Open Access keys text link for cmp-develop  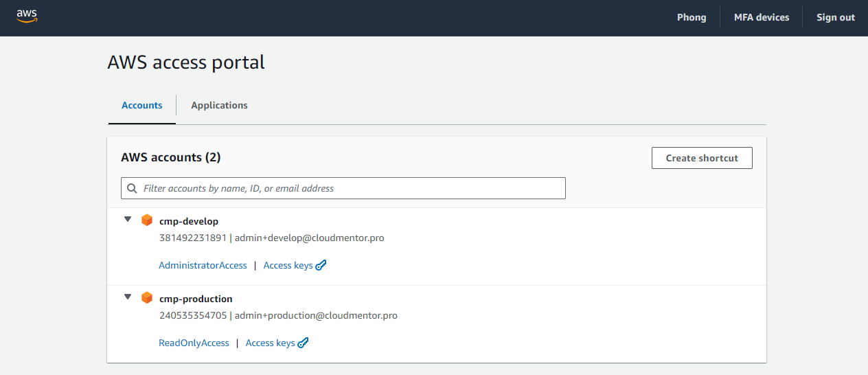point(288,265)
